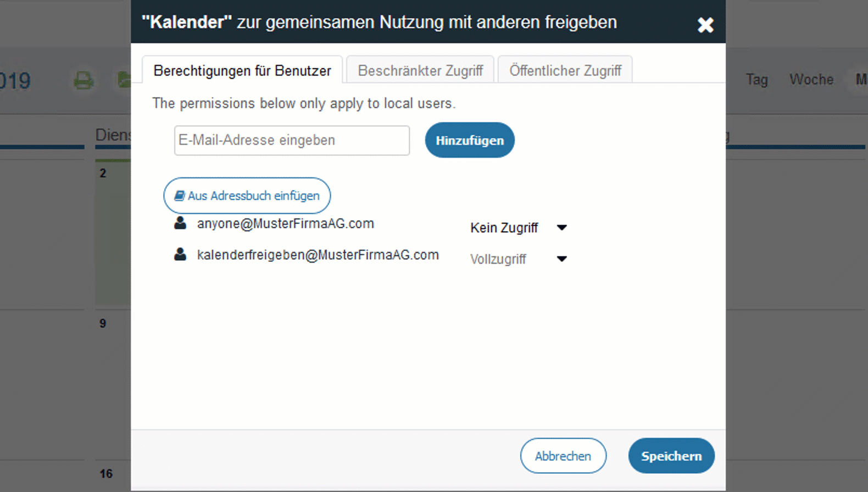Image resolution: width=868 pixels, height=492 pixels.
Task: Open the Öffentlicher Zugriff tab
Action: click(x=565, y=70)
